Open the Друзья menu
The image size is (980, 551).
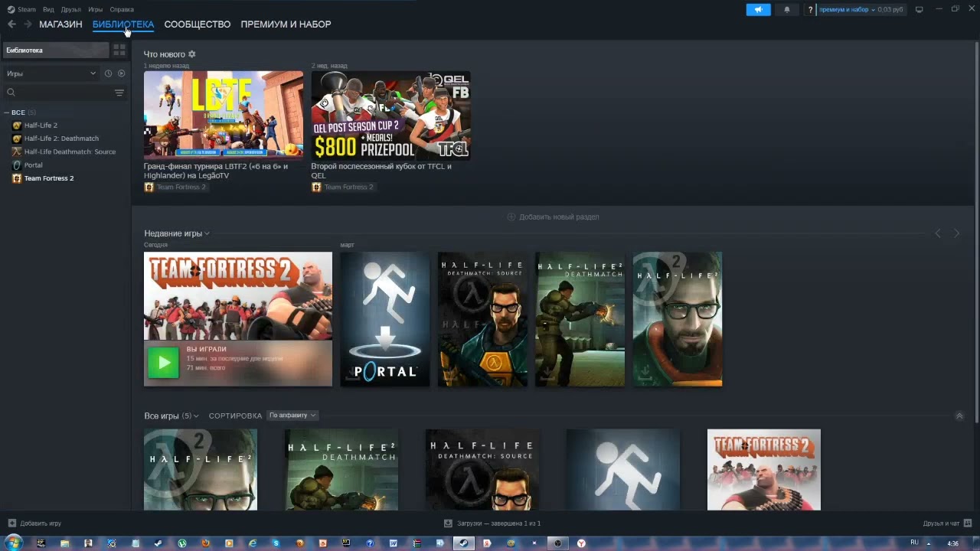coord(71,9)
